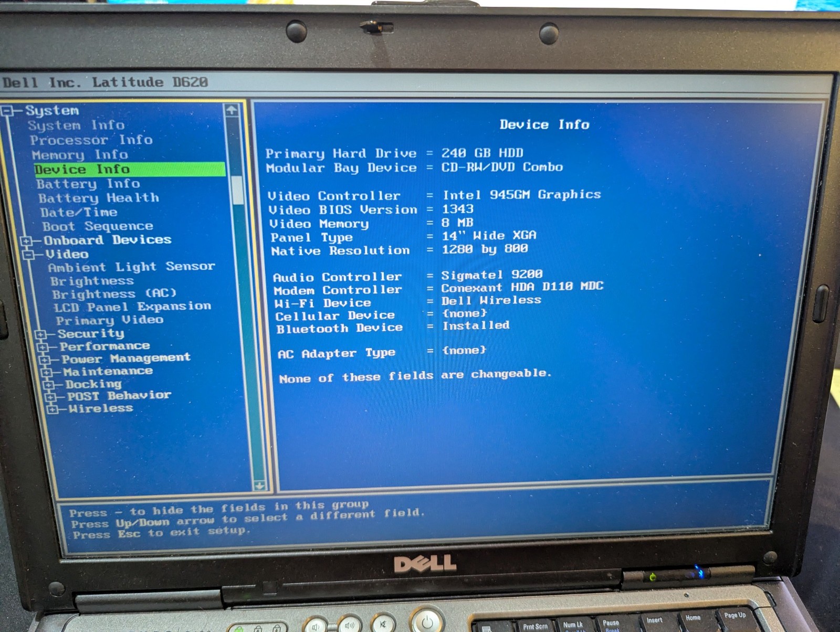840x632 pixels.
Task: Expand the Performance group
Action: click(x=43, y=347)
